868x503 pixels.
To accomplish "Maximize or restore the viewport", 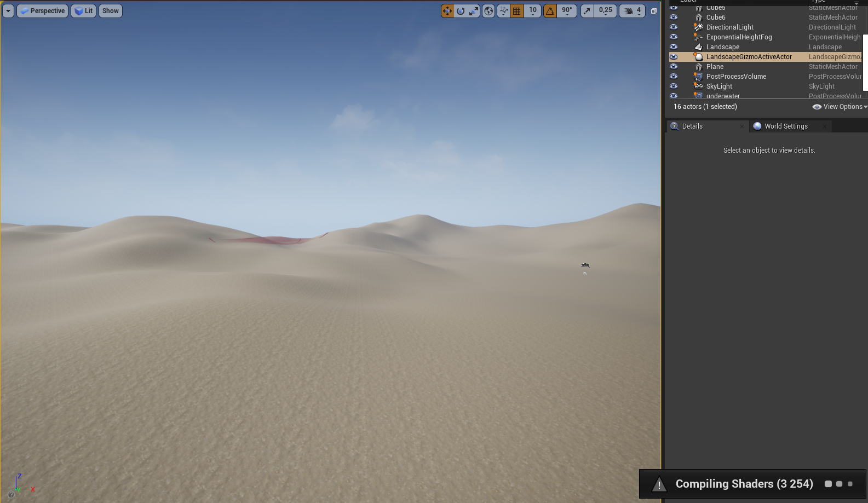I will [x=653, y=11].
